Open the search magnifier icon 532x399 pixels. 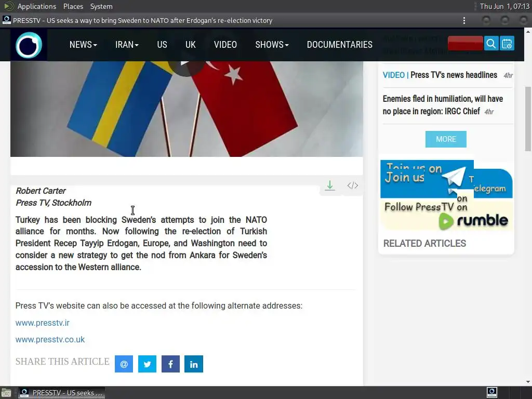point(491,44)
